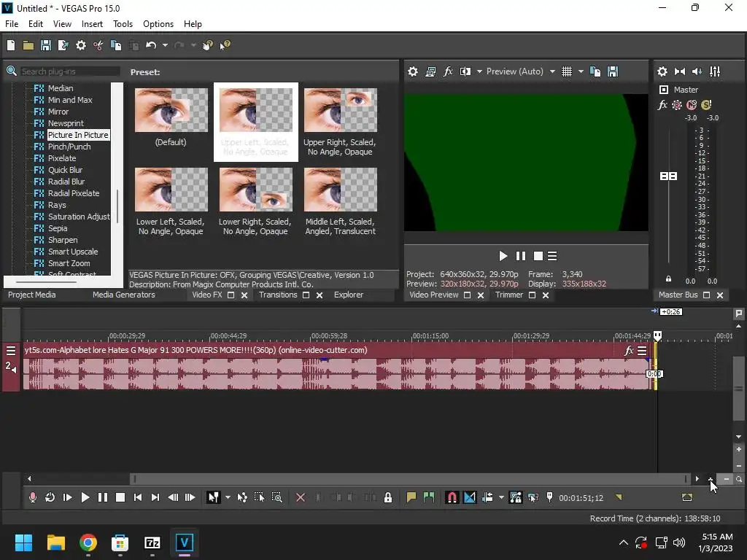The height and width of the screenshot is (560, 747).
Task: Click the timeline horizontal scrollbar
Action: point(409,479)
